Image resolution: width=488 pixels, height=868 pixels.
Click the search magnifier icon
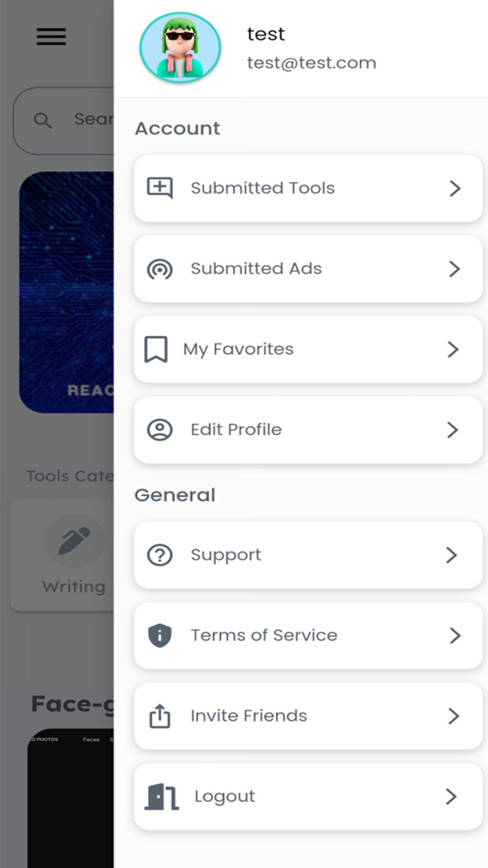point(42,121)
